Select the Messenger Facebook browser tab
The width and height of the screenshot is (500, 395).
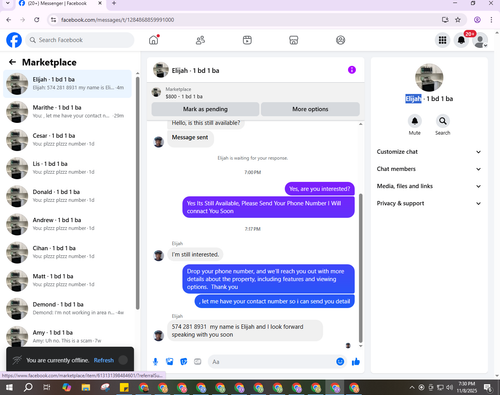(x=60, y=4)
